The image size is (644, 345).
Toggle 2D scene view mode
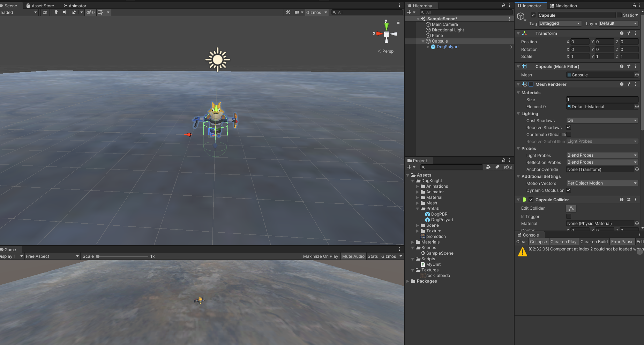pos(45,12)
